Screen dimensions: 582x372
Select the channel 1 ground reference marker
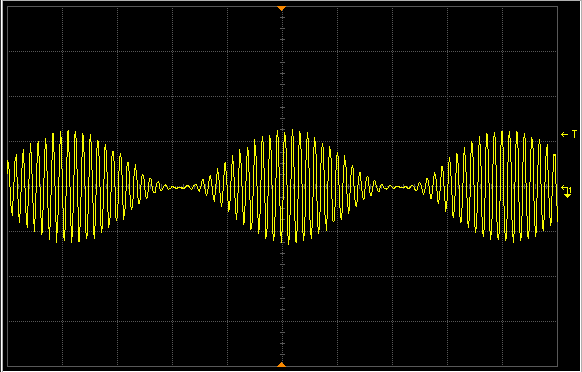click(x=566, y=188)
